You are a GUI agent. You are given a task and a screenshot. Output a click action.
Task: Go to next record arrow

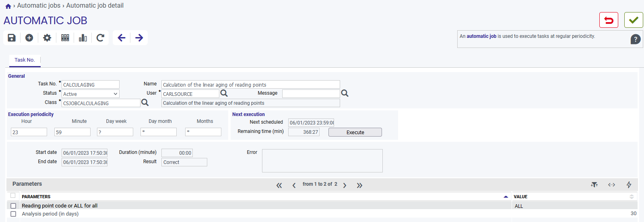coord(139,38)
